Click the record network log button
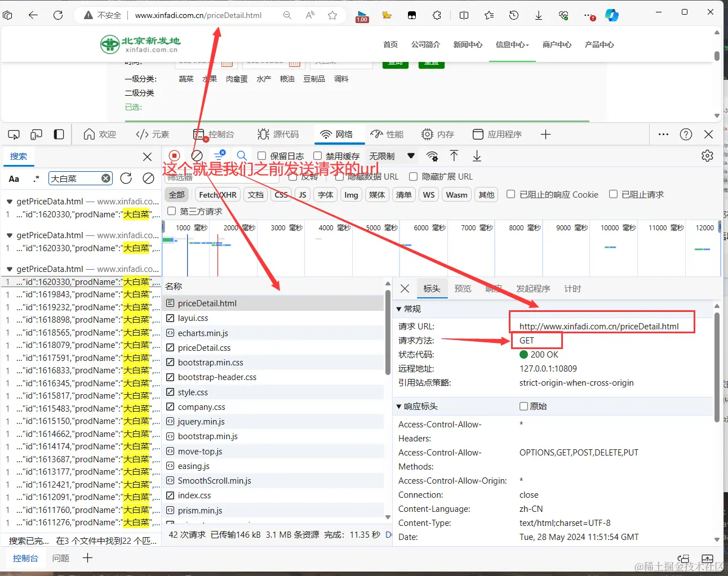The image size is (728, 576). coord(174,155)
